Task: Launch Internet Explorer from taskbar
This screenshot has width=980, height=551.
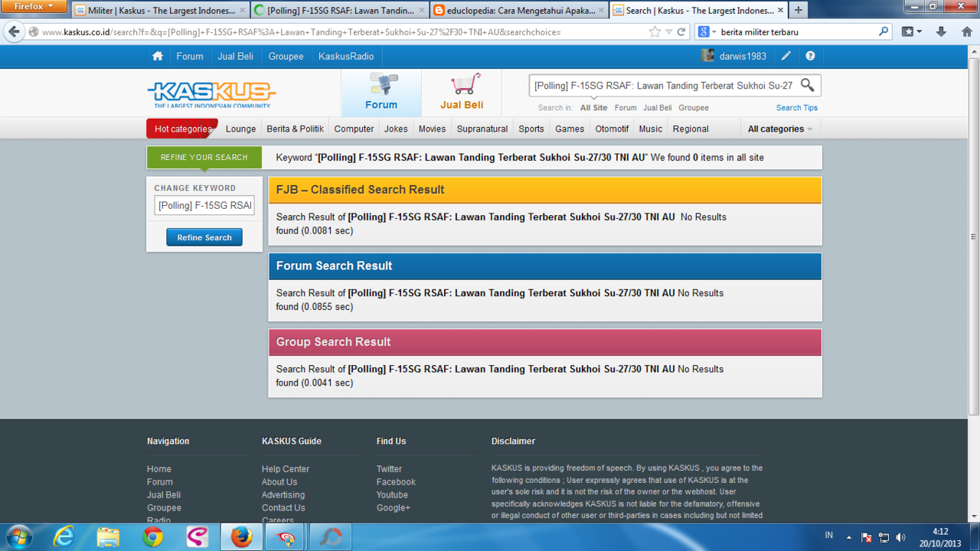Action: 64,536
